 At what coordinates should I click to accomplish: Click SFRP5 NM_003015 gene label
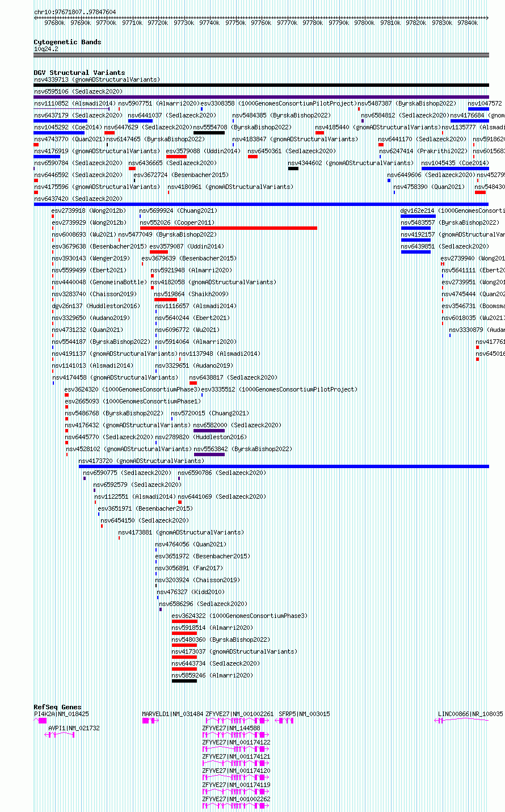[x=304, y=714]
